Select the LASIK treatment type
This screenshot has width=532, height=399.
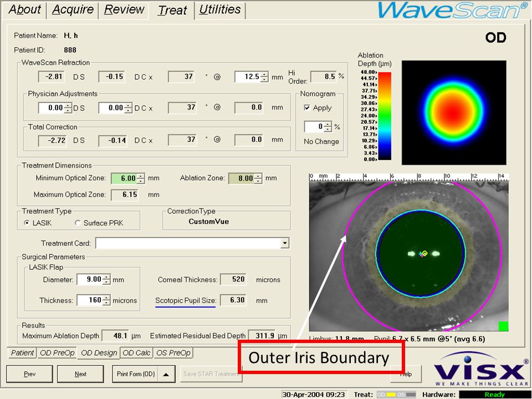click(27, 223)
